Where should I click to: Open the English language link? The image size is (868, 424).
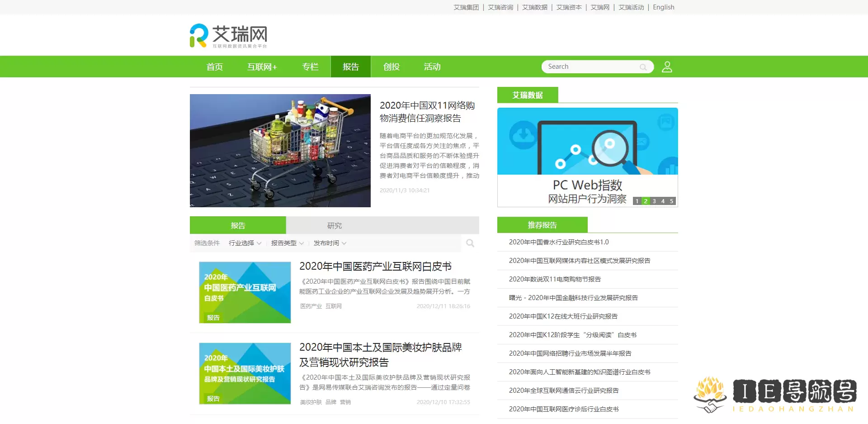pyautogui.click(x=663, y=7)
